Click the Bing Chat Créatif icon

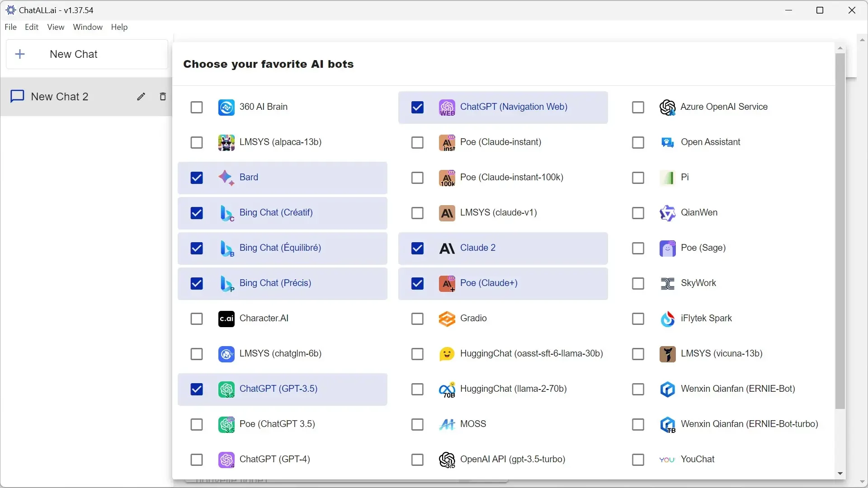pos(226,213)
